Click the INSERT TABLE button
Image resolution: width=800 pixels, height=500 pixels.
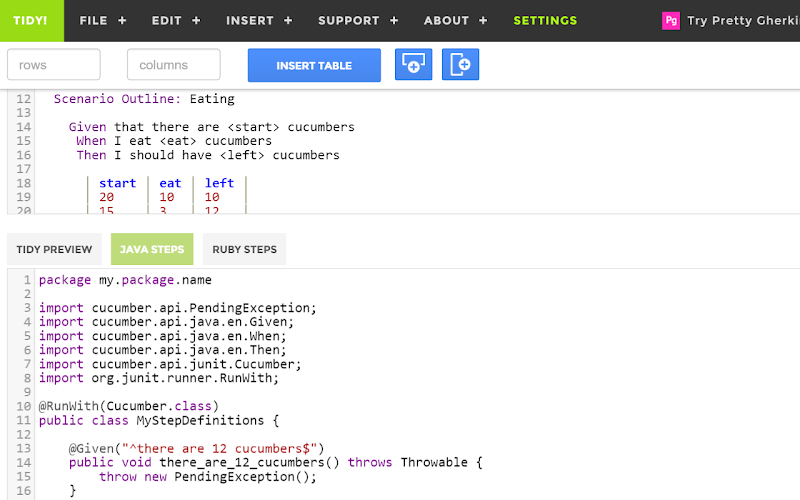pos(314,65)
